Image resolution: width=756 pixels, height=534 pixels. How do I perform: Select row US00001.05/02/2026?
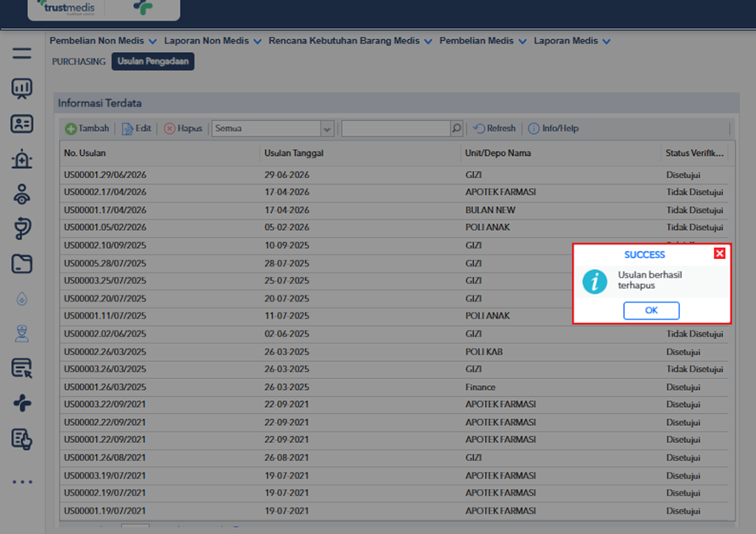click(395, 227)
